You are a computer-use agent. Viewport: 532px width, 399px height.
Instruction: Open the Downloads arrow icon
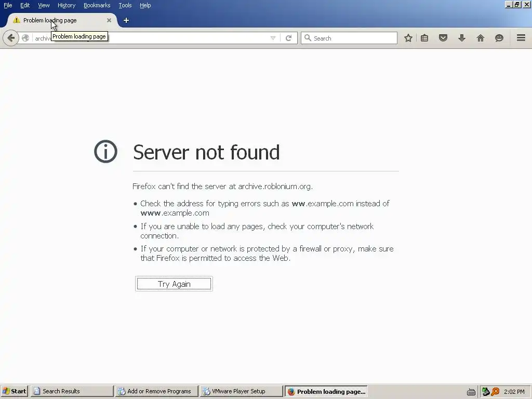462,38
